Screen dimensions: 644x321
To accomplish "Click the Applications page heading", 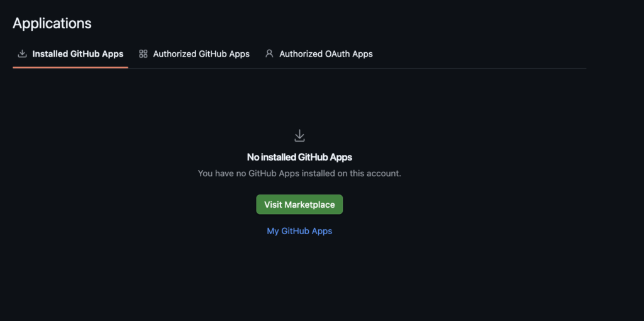I will (x=52, y=23).
